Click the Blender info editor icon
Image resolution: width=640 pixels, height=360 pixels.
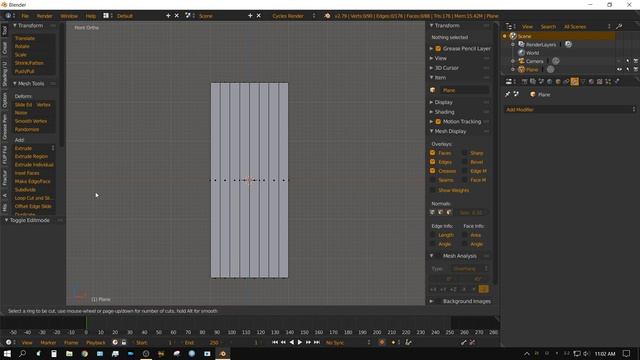[x=8, y=16]
